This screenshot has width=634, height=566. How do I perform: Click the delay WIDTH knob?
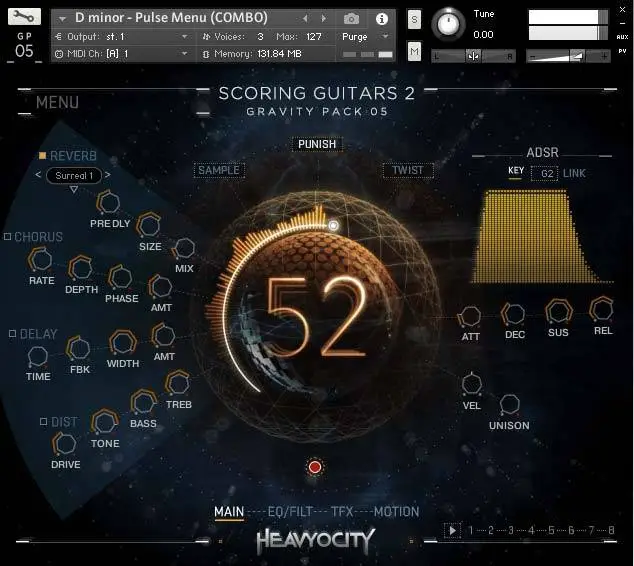(123, 342)
